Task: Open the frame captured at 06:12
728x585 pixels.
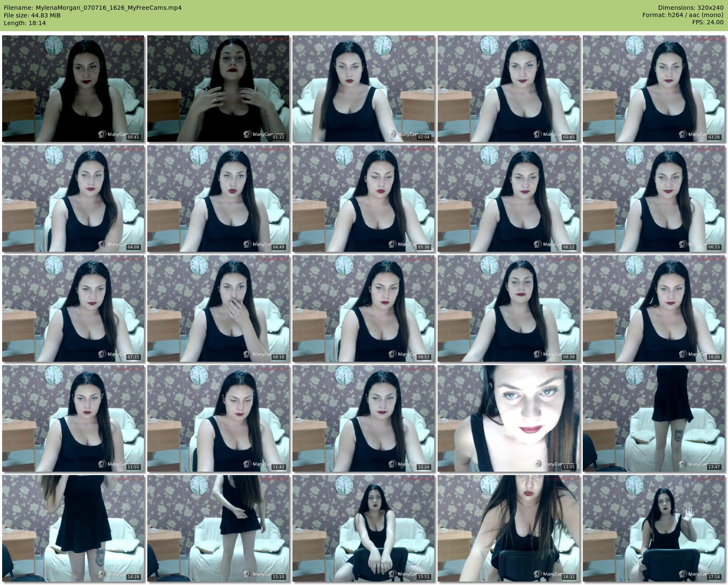Action: click(508, 199)
